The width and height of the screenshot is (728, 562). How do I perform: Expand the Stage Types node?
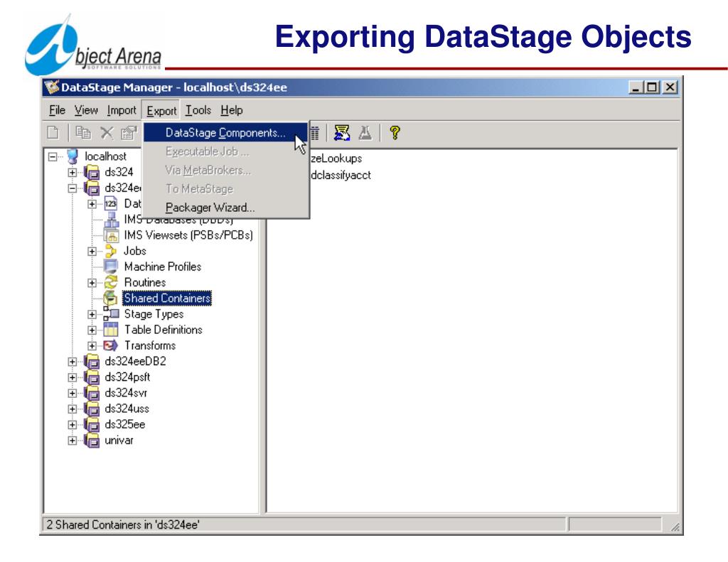(92, 315)
